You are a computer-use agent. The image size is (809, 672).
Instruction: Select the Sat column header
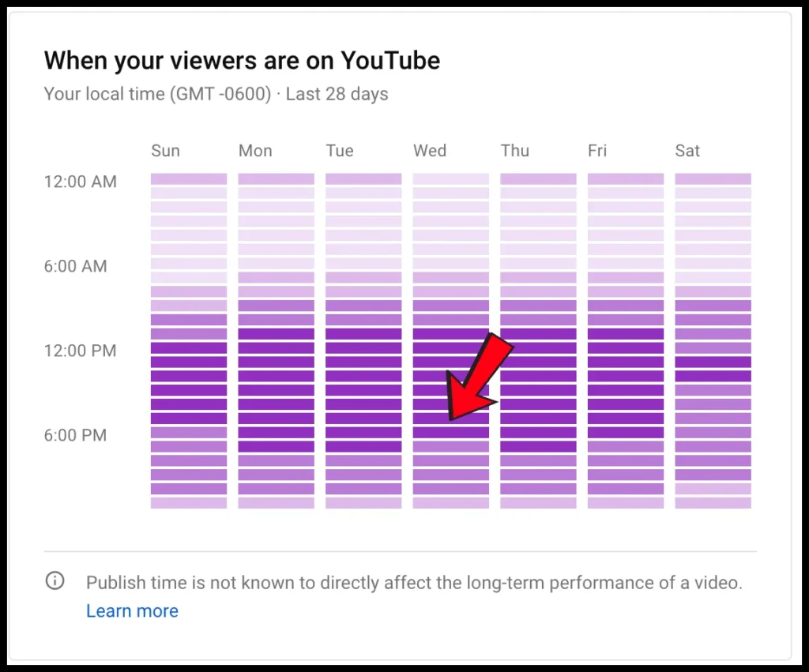tap(687, 151)
